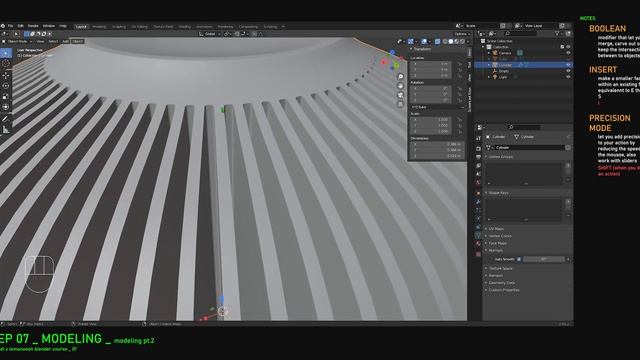Hide the Cylinder object in outliner
The height and width of the screenshot is (360, 640).
pyautogui.click(x=568, y=65)
